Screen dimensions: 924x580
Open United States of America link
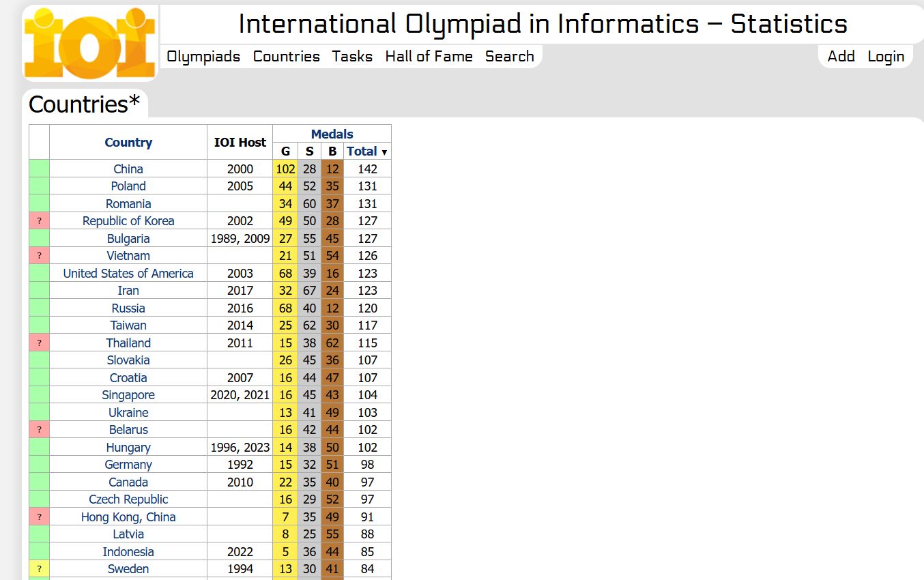[128, 274]
